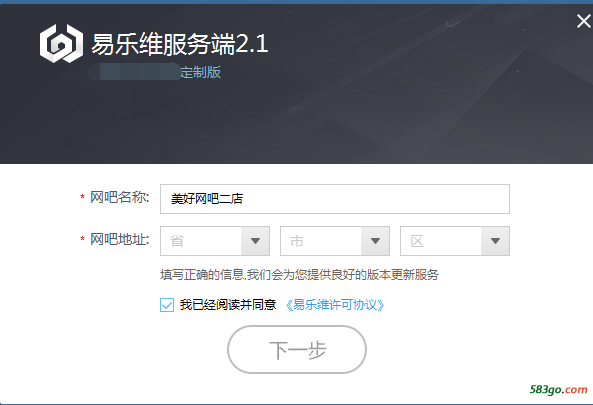The width and height of the screenshot is (593, 405).
Task: Click the 易乐维 hexagon logo icon
Action: point(61,43)
